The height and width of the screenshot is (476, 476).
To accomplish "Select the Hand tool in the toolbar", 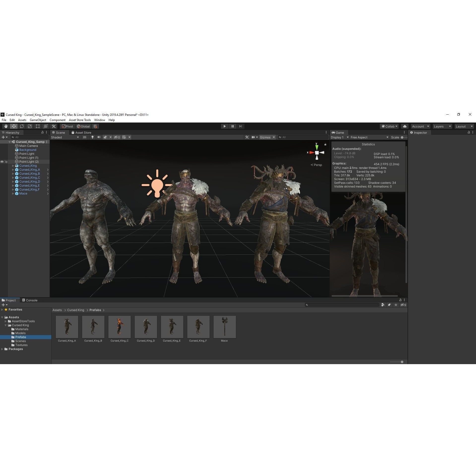I will pos(6,126).
